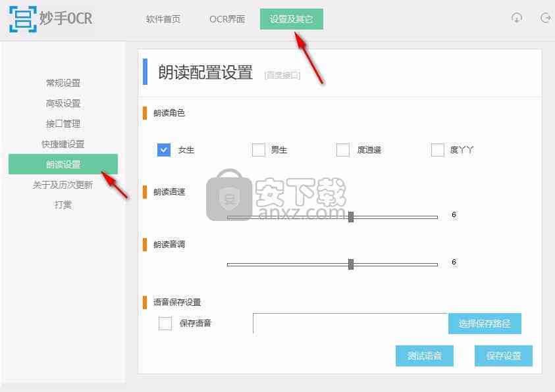Click 打赏 in the sidebar

click(x=63, y=205)
